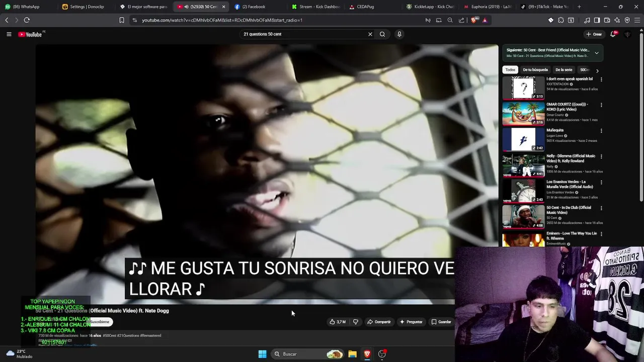Open Brave VPN shield icon
Viewport: 644px width, 362px height.
627,20
